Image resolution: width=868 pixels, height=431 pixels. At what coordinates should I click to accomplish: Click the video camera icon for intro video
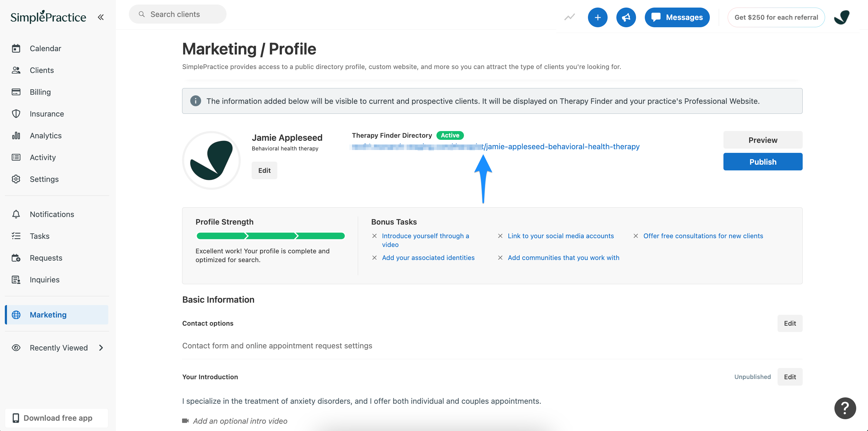185,420
